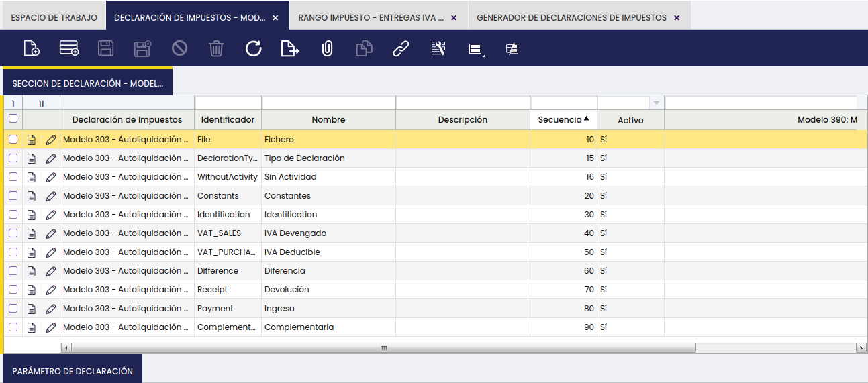This screenshot has height=383, width=868.
Task: Edit the Complementaria row inline
Action: [51, 327]
